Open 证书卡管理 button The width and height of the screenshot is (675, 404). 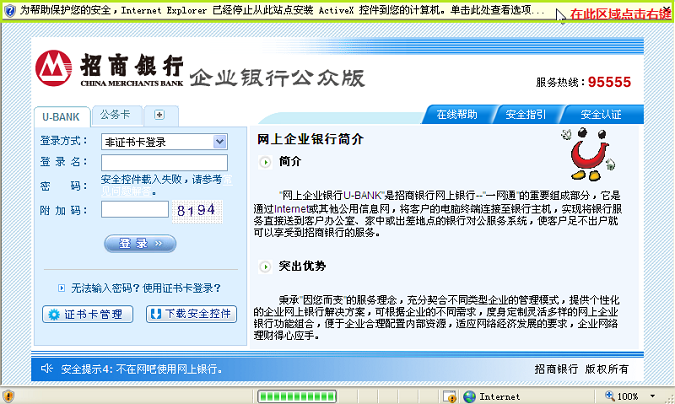pyautogui.click(x=87, y=314)
